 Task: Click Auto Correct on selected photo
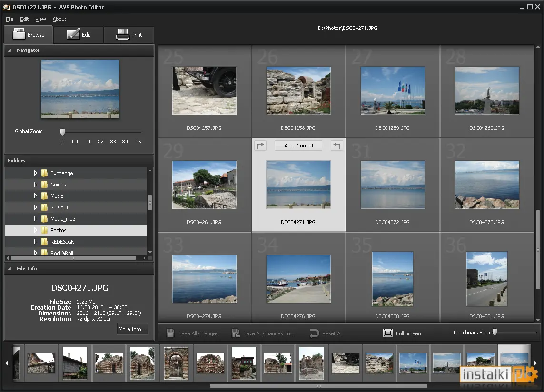298,146
